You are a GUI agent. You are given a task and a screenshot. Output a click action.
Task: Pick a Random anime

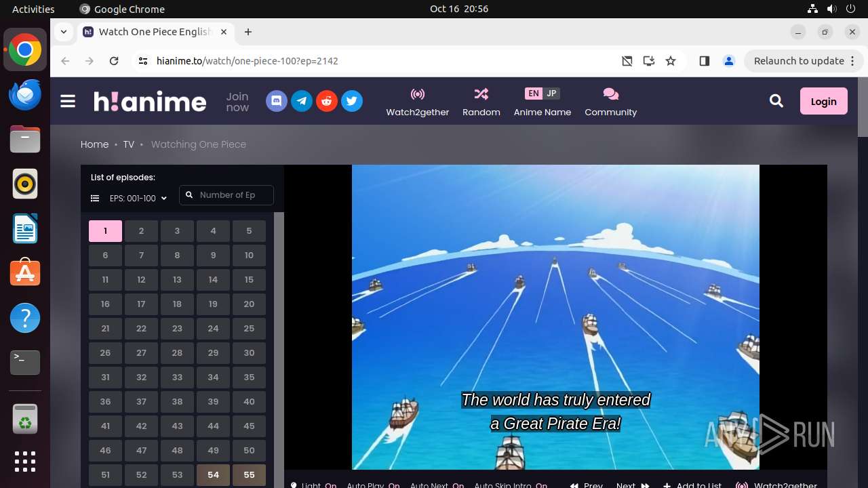481,102
